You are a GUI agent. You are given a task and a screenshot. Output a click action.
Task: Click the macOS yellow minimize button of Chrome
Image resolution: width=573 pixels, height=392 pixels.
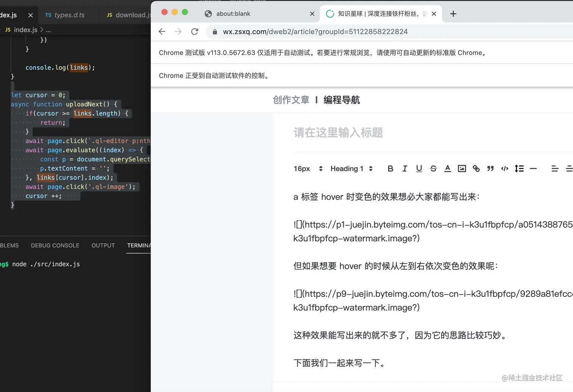point(175,12)
